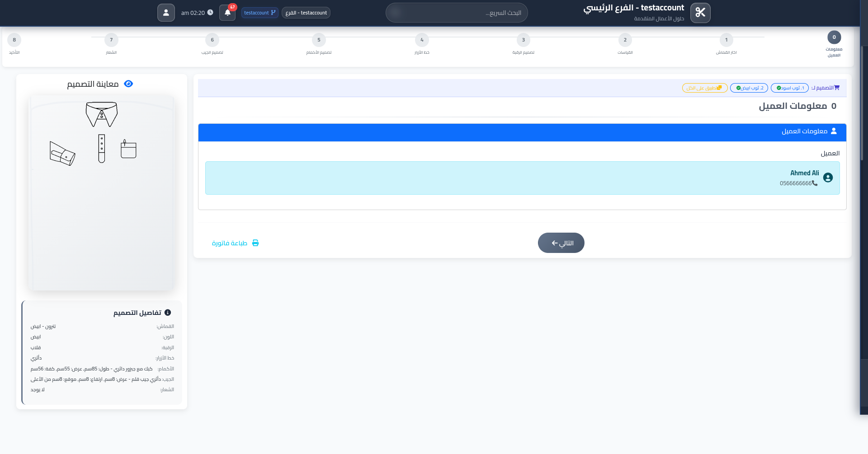868x454 pixels.
Task: Show design preview using the eye icon
Action: (128, 84)
